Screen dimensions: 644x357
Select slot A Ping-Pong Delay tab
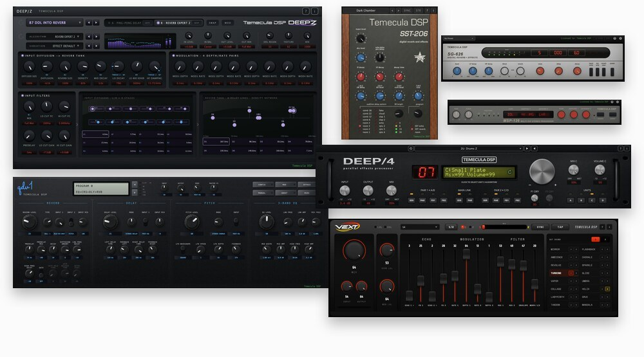coord(128,23)
